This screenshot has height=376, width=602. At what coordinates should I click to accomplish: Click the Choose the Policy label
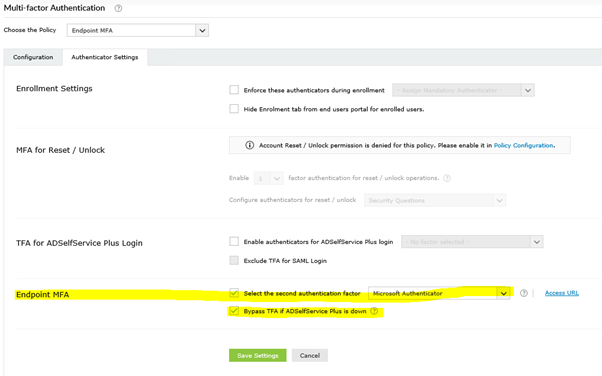[x=30, y=30]
